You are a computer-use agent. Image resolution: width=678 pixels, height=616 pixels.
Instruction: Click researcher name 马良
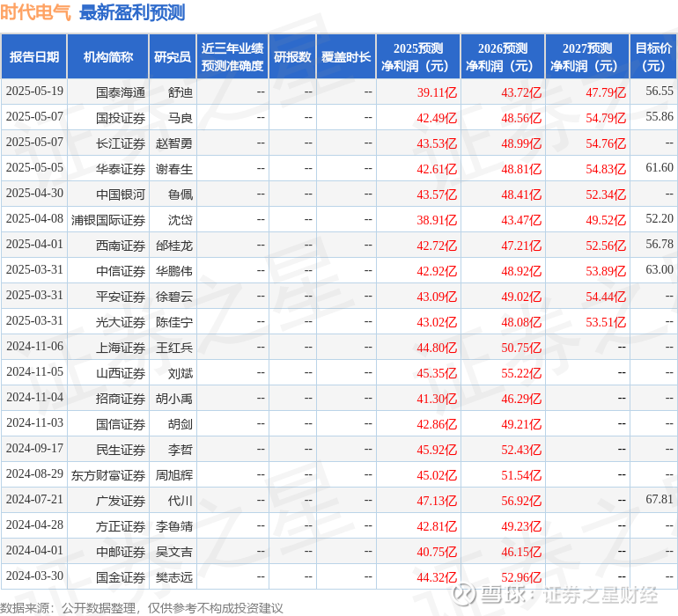click(x=181, y=118)
